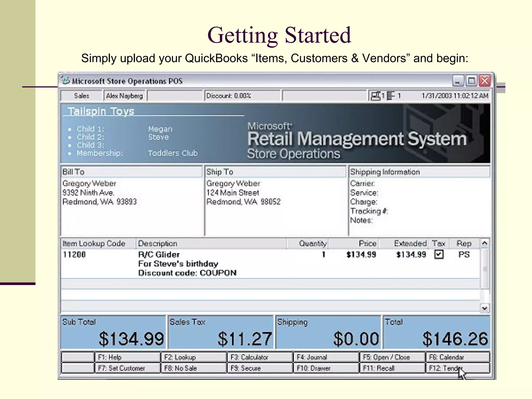The width and height of the screenshot is (532, 399).
Task: Select item code 11200 in the list
Action: [x=74, y=254]
